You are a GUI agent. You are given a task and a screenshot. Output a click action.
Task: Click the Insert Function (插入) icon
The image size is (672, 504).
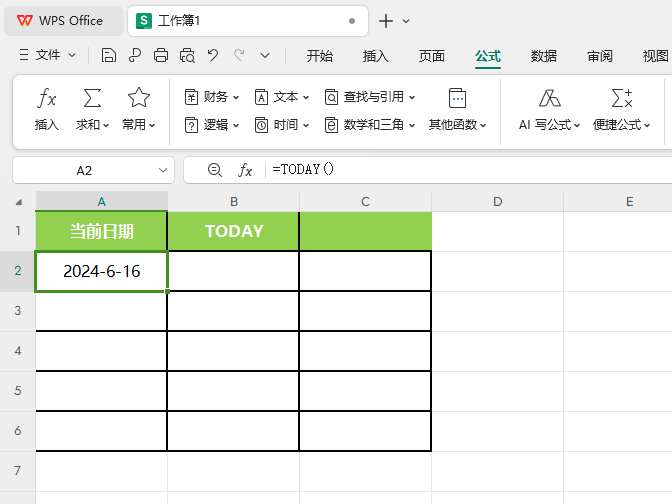click(x=47, y=99)
